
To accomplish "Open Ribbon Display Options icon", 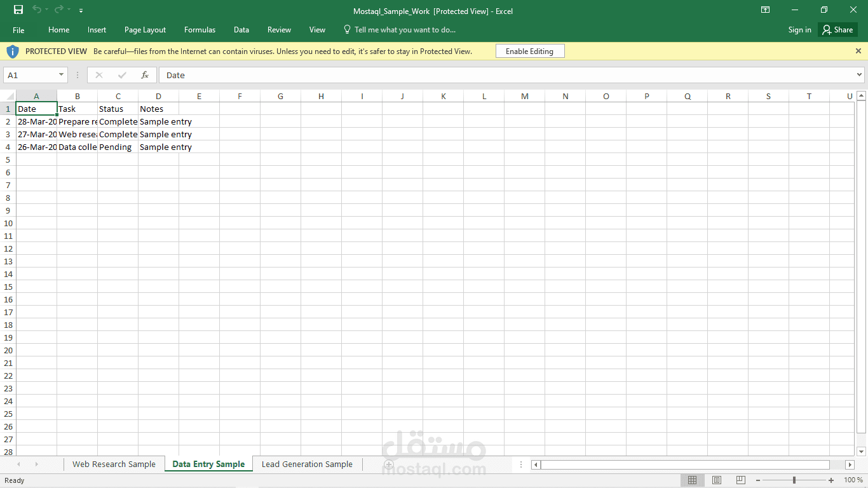I will 766,10.
